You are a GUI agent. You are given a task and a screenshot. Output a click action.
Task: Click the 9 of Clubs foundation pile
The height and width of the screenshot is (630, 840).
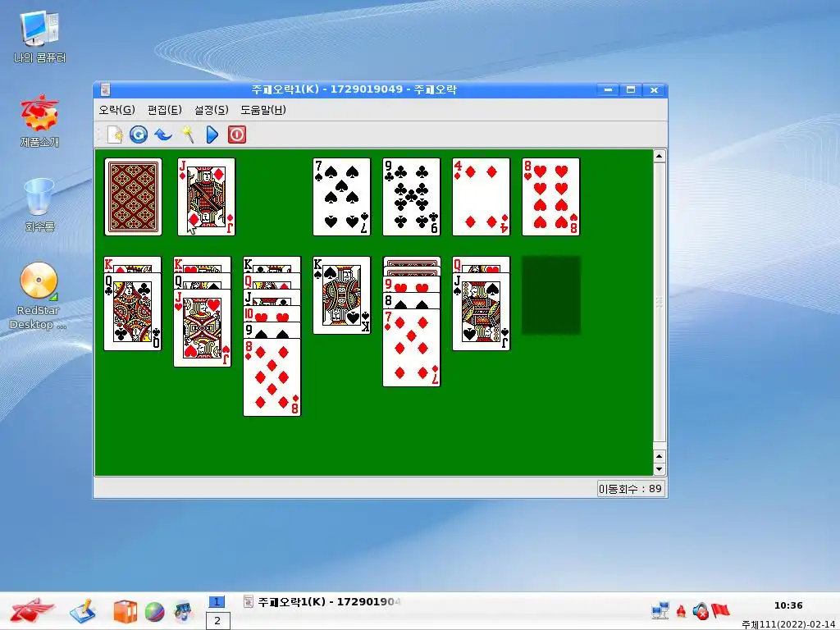(x=412, y=197)
